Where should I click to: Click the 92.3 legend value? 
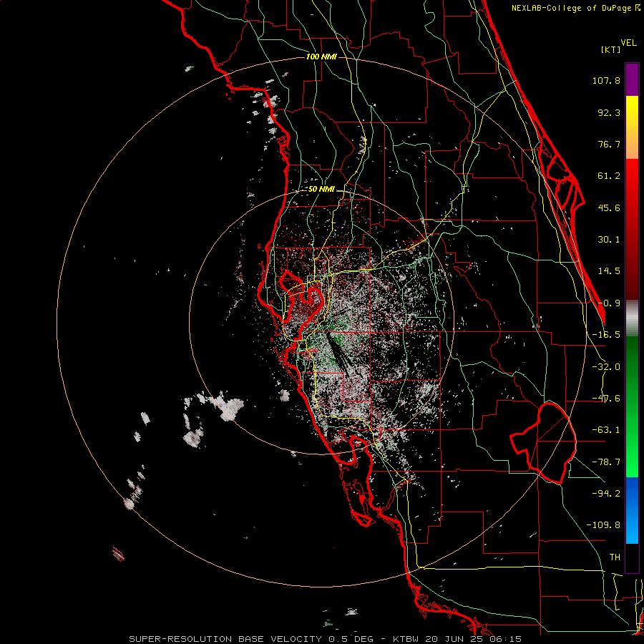pyautogui.click(x=609, y=112)
